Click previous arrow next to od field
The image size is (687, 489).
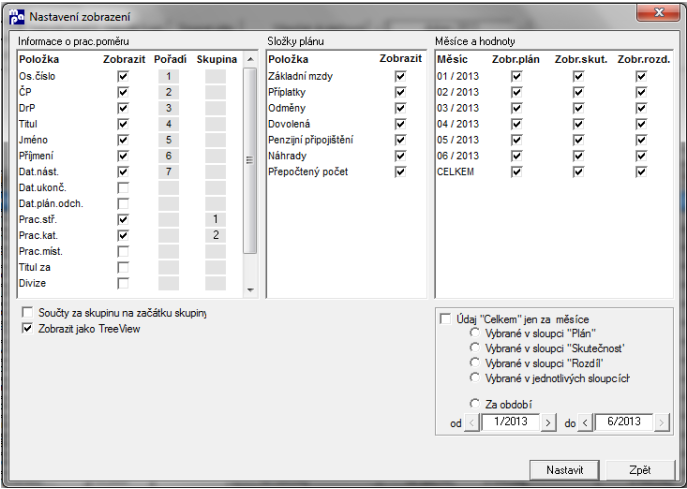[x=471, y=423]
